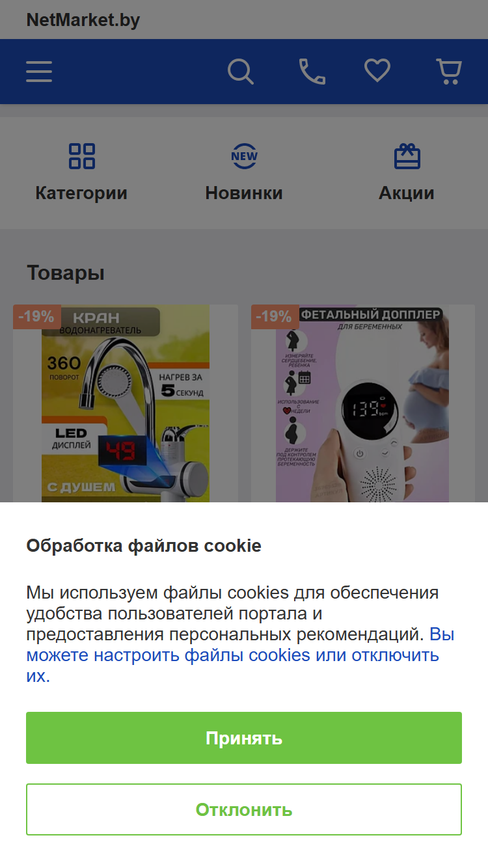The height and width of the screenshot is (868, 488).
Task: Open the search magnifier icon
Action: 241,72
